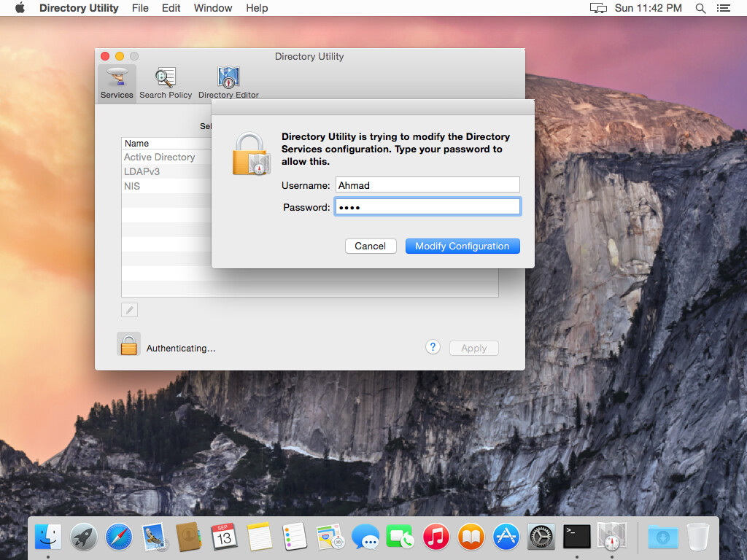Open help via the question mark icon
747x560 pixels.
433,346
